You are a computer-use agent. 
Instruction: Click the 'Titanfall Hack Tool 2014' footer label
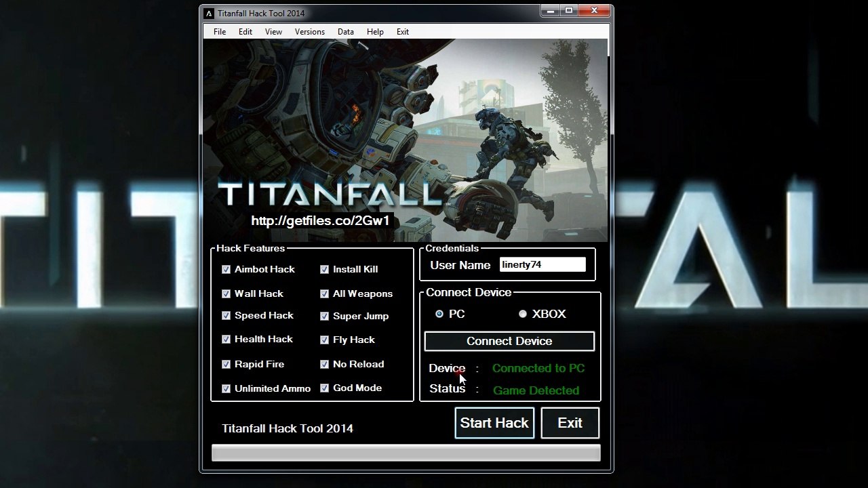click(288, 428)
